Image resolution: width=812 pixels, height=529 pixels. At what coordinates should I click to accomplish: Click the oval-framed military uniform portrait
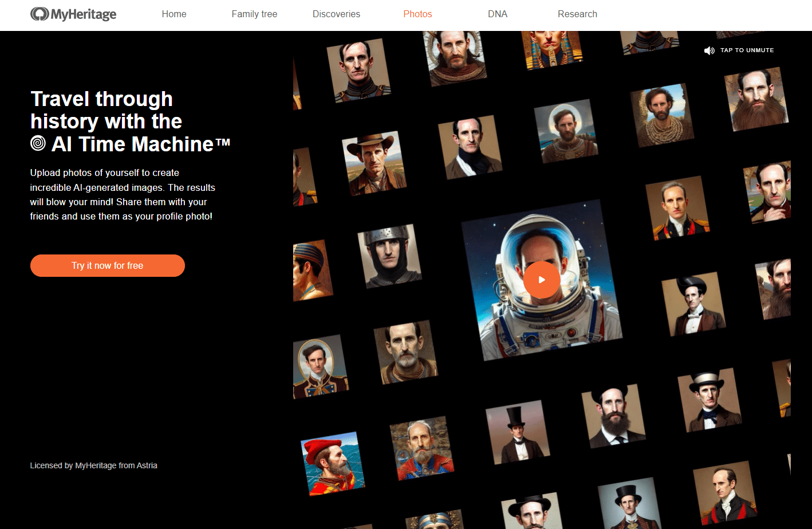320,367
